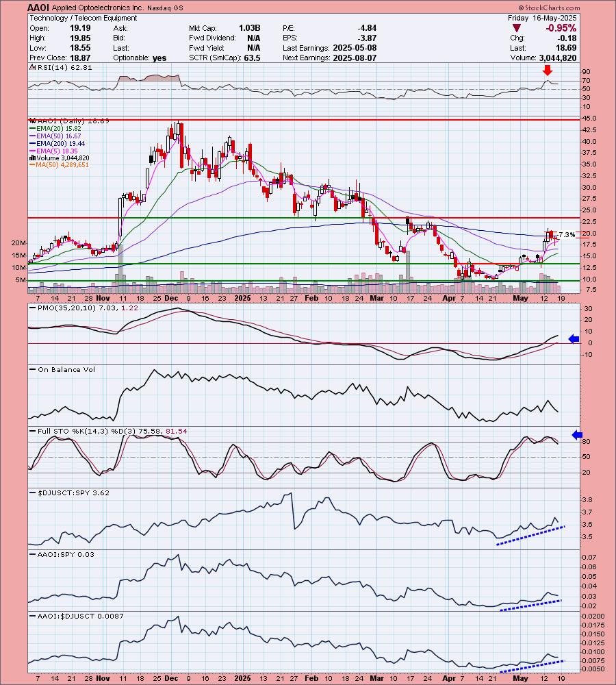Click the P/E value -4.84
The width and height of the screenshot is (616, 685).
(x=366, y=28)
